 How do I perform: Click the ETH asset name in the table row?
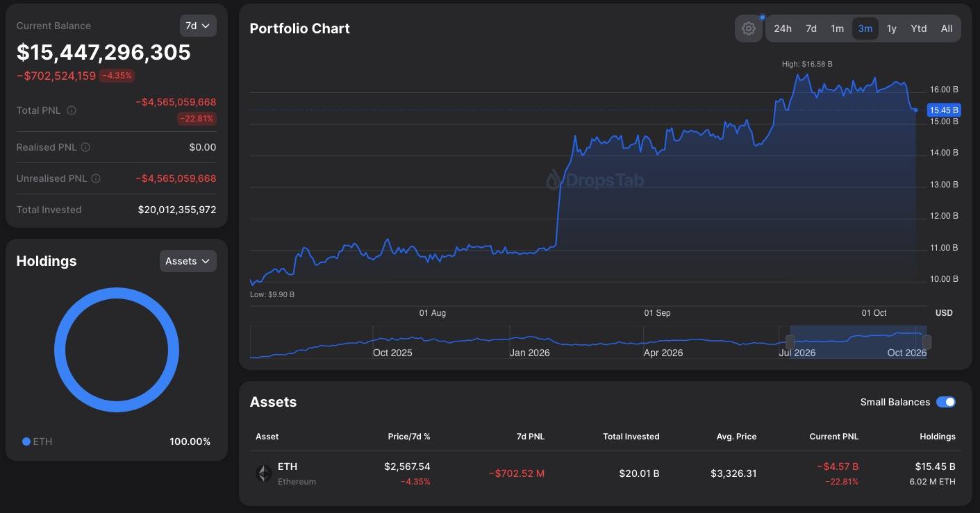point(288,466)
